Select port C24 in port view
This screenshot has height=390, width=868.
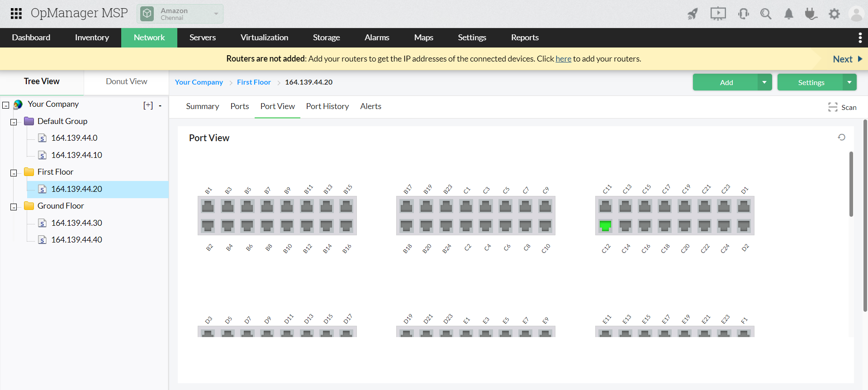pos(724,225)
